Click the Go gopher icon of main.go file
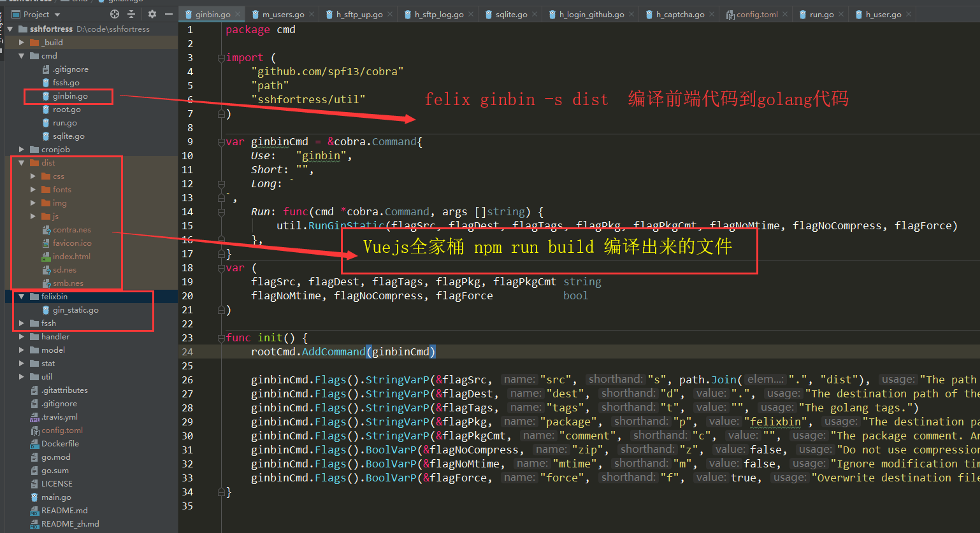 click(x=35, y=497)
